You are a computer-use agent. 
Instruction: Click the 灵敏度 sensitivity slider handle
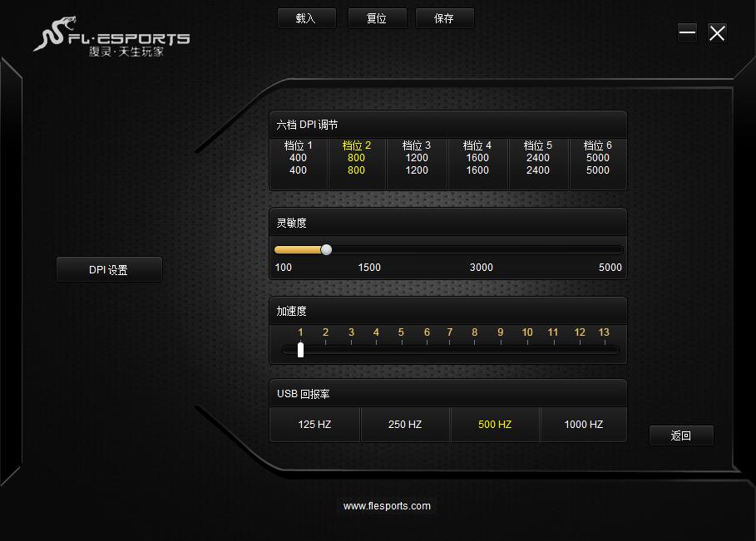click(326, 249)
